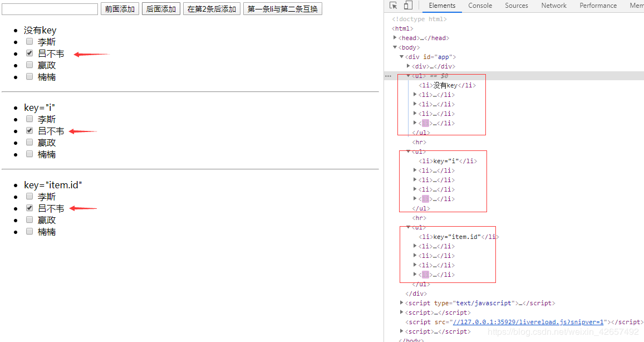644x342 pixels.
Task: Open the livereload.js script link
Action: [x=528, y=322]
